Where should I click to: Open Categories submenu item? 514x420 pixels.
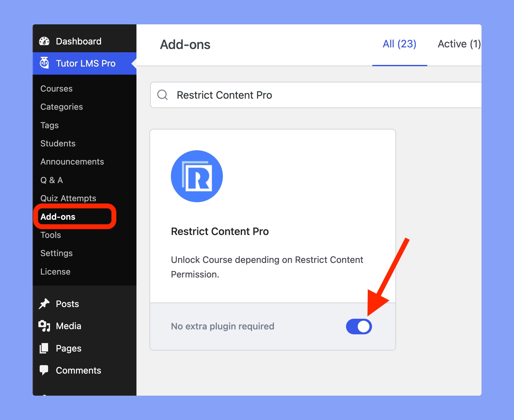tap(62, 107)
